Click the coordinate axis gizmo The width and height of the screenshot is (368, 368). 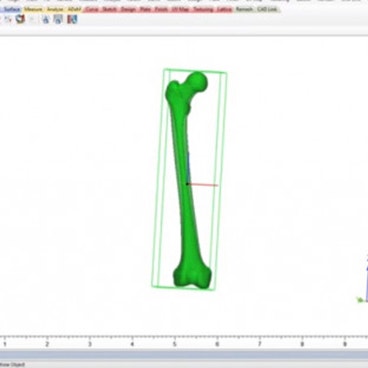(x=363, y=279)
